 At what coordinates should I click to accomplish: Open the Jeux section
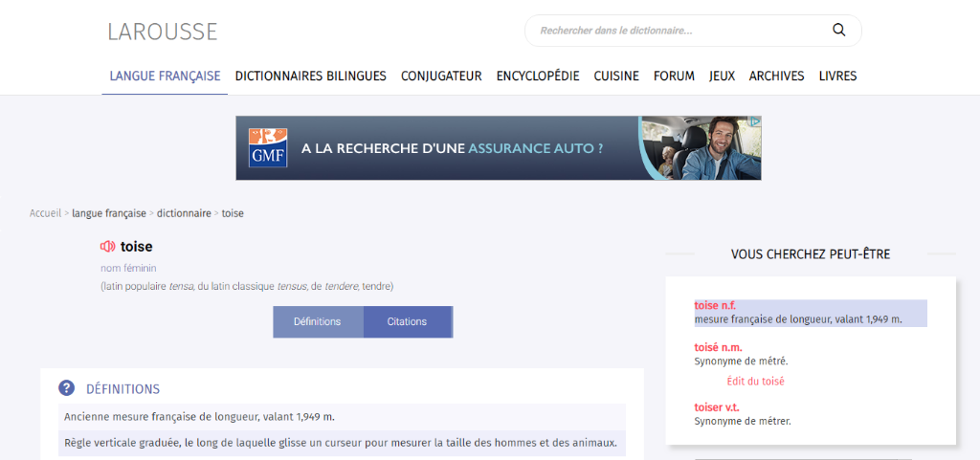pyautogui.click(x=722, y=77)
